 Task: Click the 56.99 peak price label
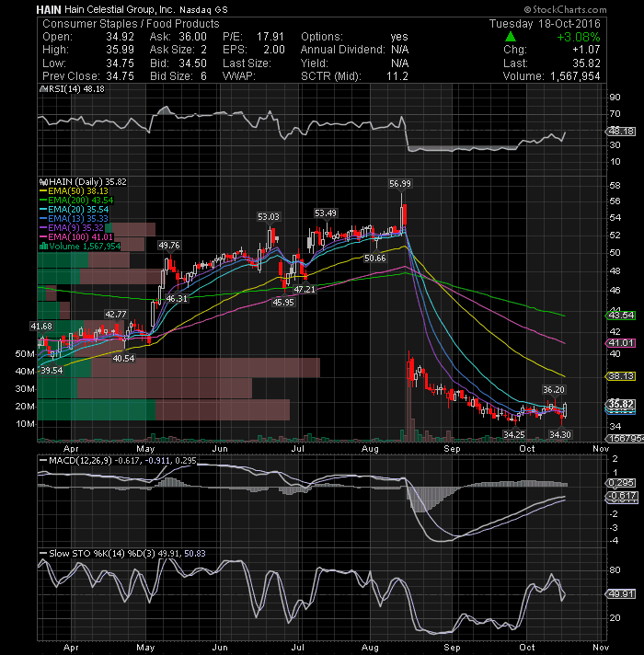coord(399,184)
